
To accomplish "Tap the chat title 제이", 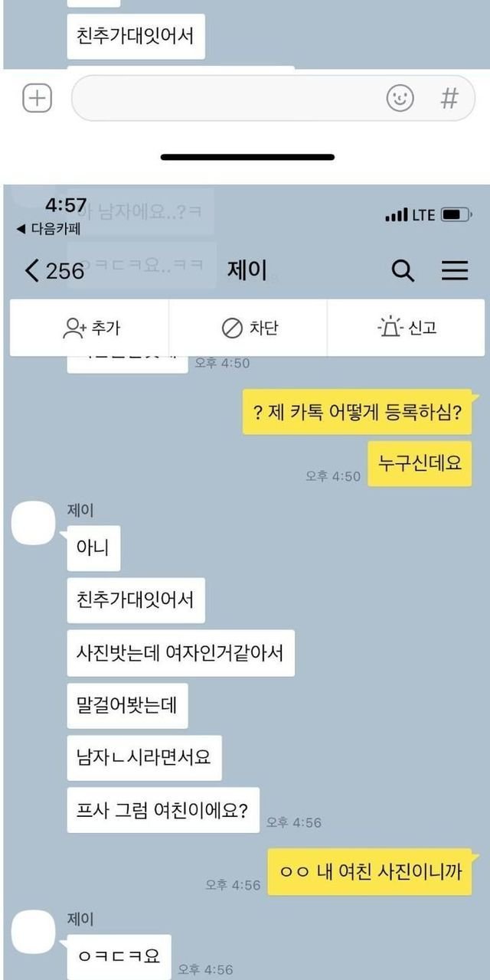I will [247, 270].
